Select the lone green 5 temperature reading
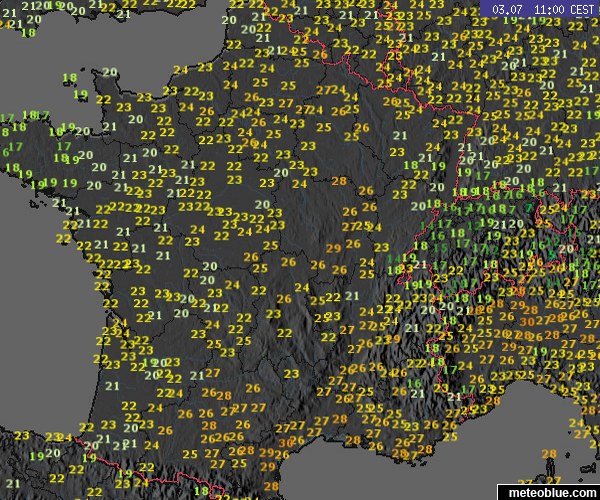 tap(551, 254)
